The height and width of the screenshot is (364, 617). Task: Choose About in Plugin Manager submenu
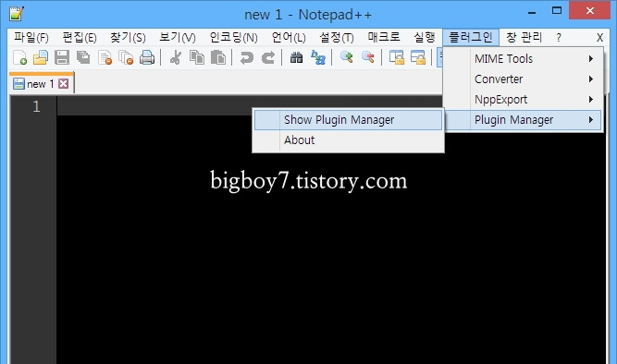[x=348, y=140]
